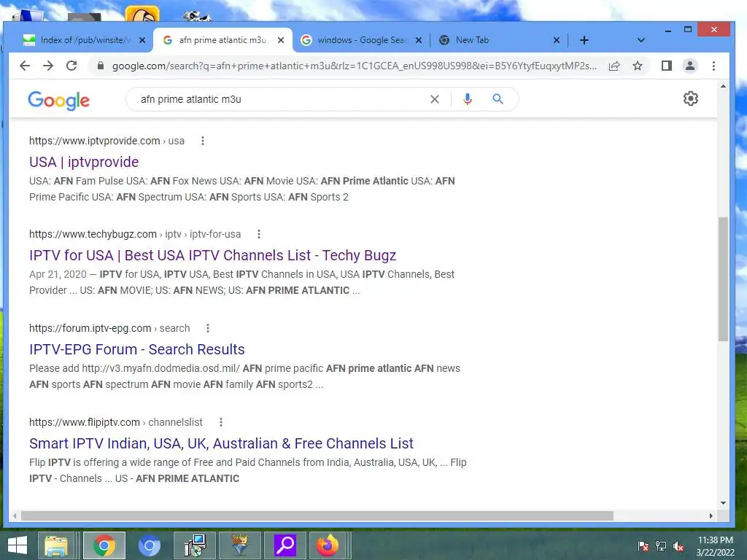Image resolution: width=747 pixels, height=560 pixels.
Task: Open options for forum.iptv-epg result
Action: pyautogui.click(x=208, y=328)
